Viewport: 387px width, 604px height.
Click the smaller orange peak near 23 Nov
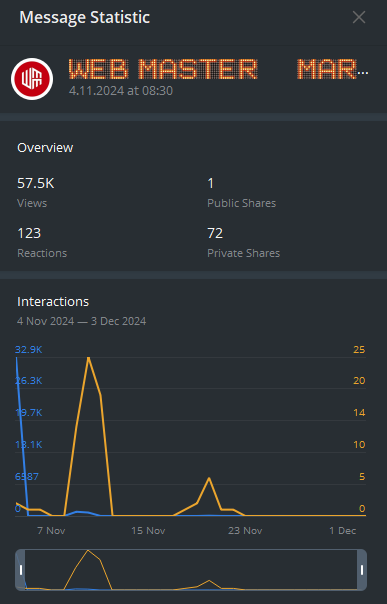tap(209, 478)
